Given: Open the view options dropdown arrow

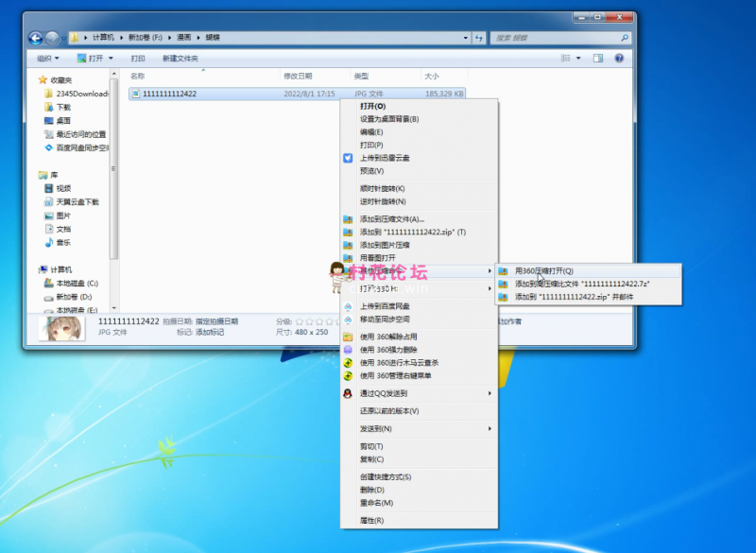Looking at the screenshot, I should (x=579, y=59).
